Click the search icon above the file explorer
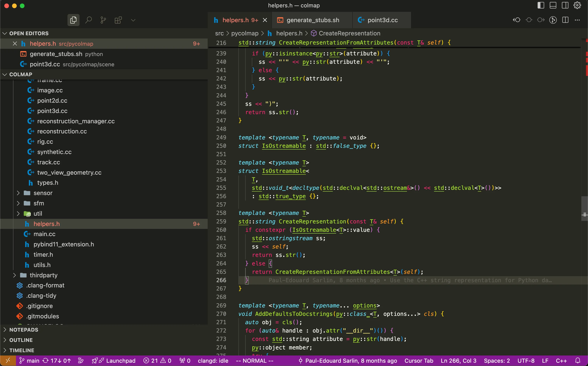Viewport: 588px width, 366px height. 88,20
